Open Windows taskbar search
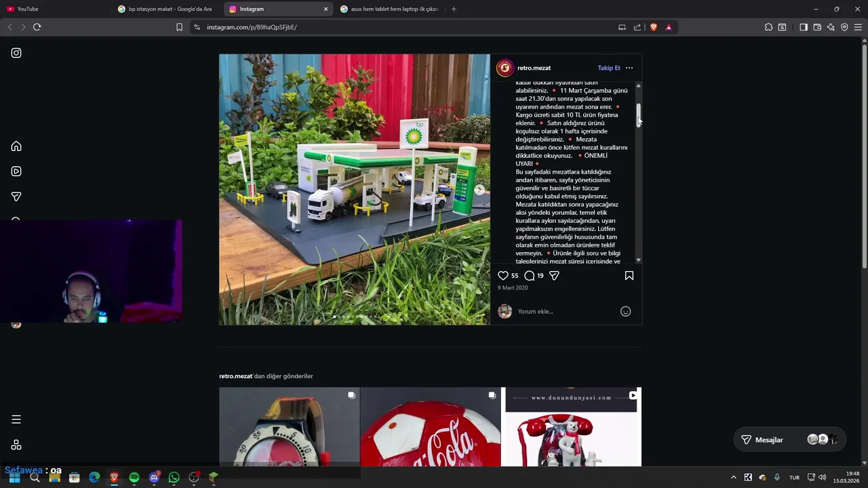 tap(35, 477)
